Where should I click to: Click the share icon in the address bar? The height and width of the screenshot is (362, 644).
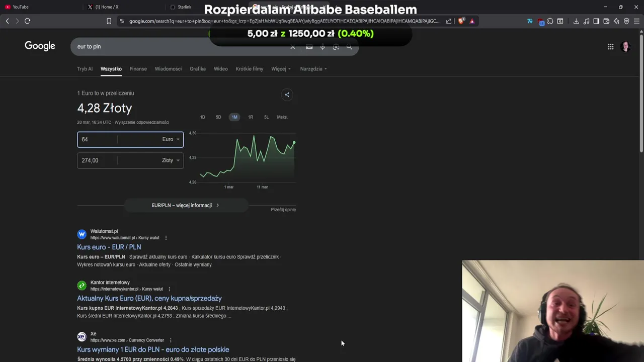point(449,21)
